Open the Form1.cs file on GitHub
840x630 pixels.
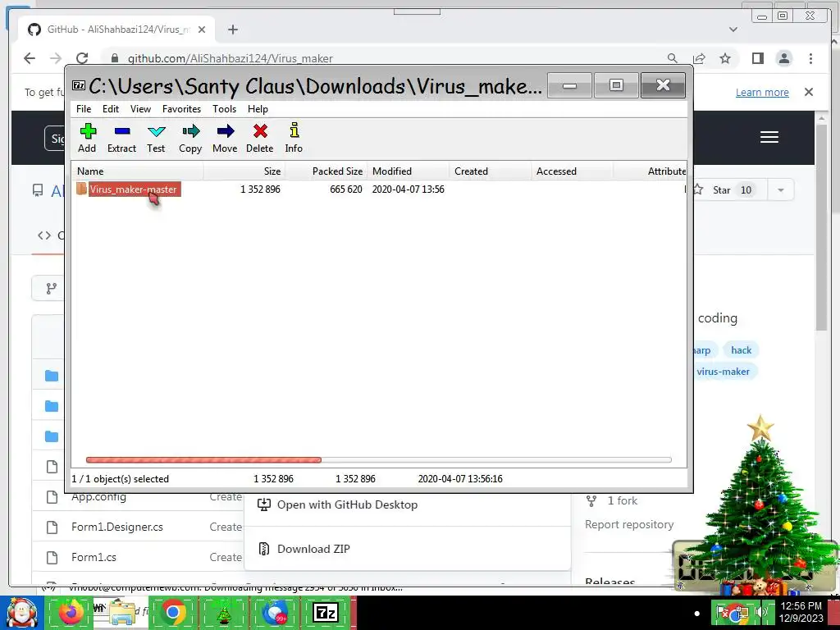click(94, 557)
